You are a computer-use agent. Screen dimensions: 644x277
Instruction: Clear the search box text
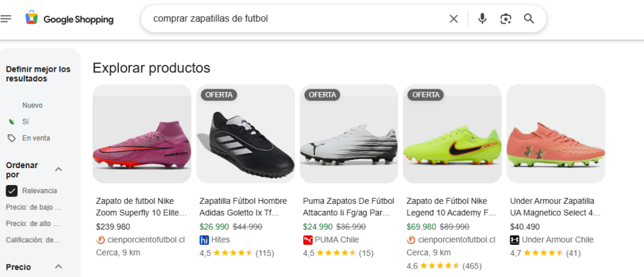[x=453, y=19]
